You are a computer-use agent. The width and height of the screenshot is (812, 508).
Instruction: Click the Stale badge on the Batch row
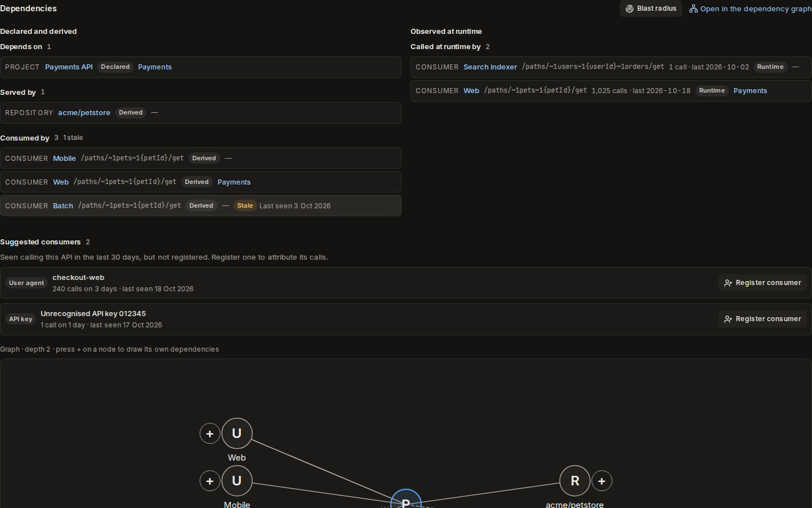[245, 206]
